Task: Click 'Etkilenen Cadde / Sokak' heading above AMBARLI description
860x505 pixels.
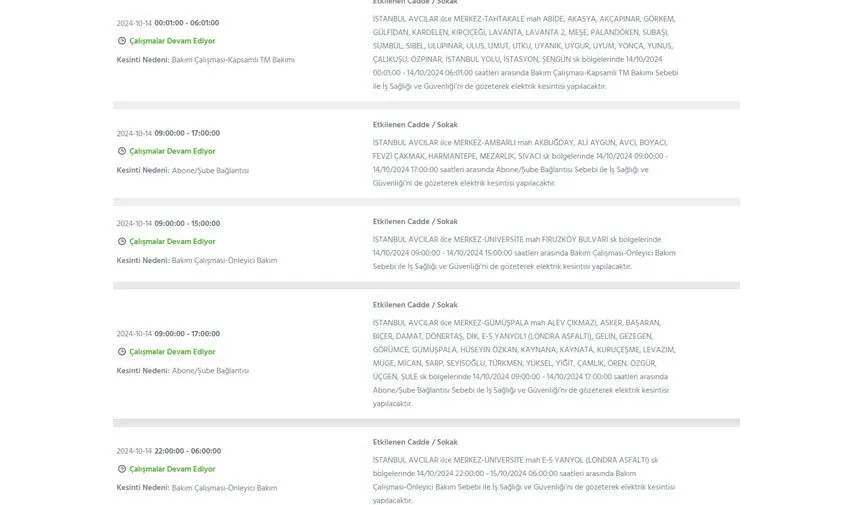Action: [415, 125]
